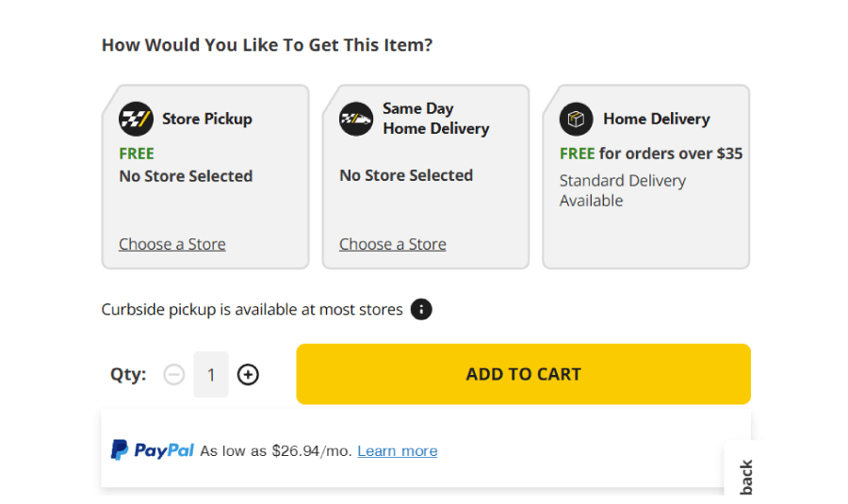Click 'Standard Delivery Available' text
This screenshot has height=504, width=848.
coord(623,190)
